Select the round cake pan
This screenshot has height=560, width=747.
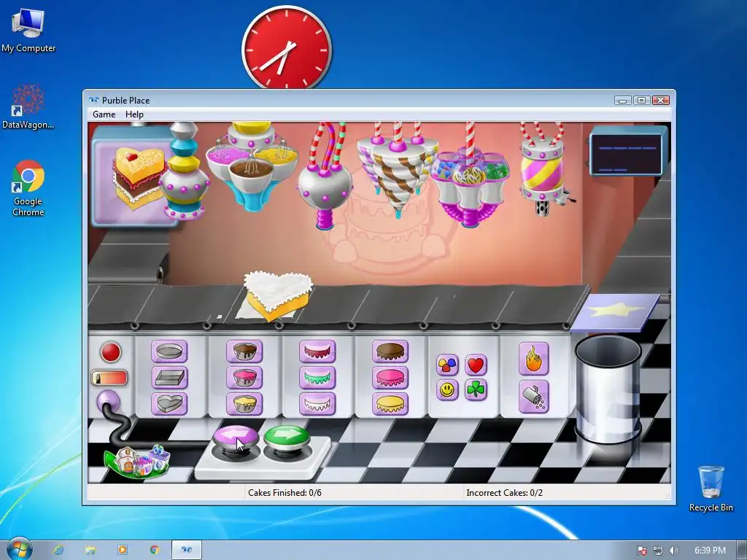169,352
